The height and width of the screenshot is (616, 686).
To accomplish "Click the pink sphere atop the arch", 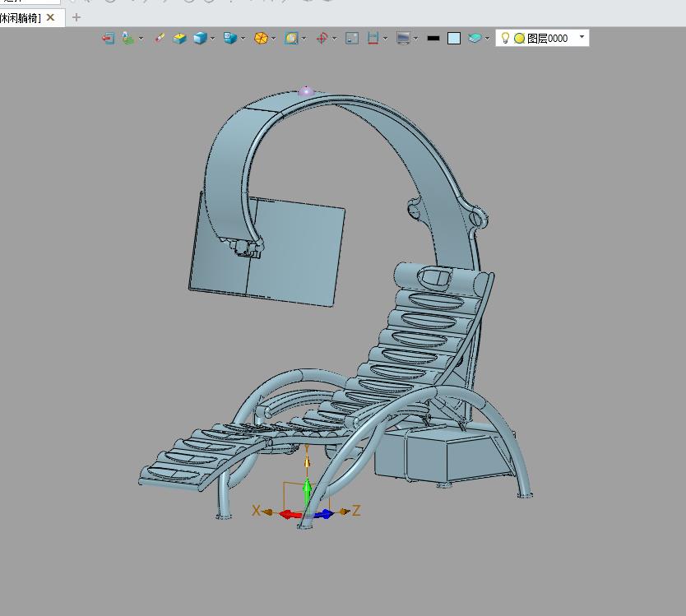I will 306,91.
